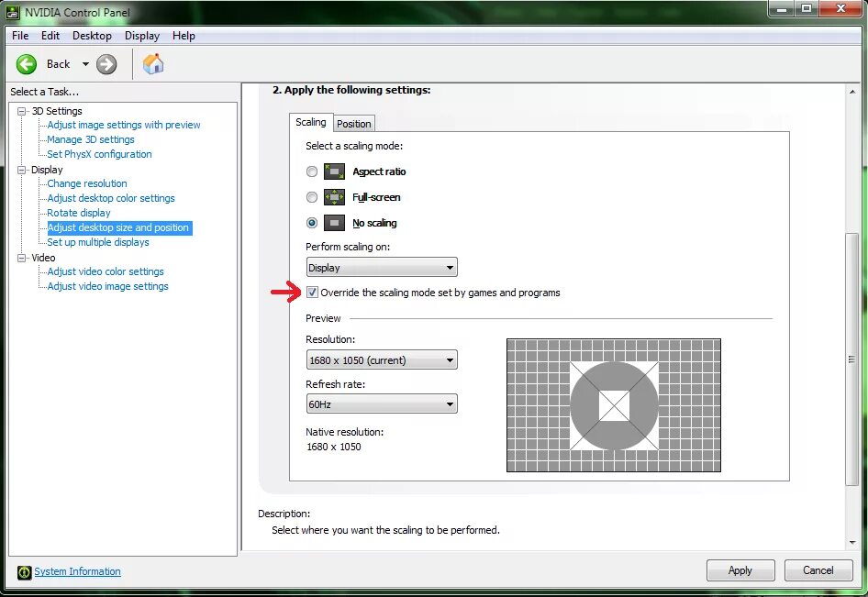
Task: Click the Full-screen scaling icon
Action: (334, 197)
